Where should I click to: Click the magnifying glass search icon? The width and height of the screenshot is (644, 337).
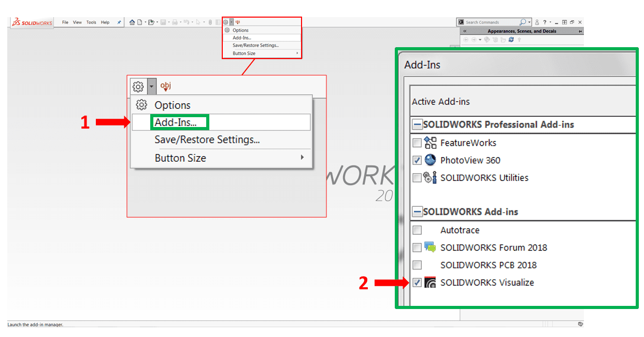522,22
